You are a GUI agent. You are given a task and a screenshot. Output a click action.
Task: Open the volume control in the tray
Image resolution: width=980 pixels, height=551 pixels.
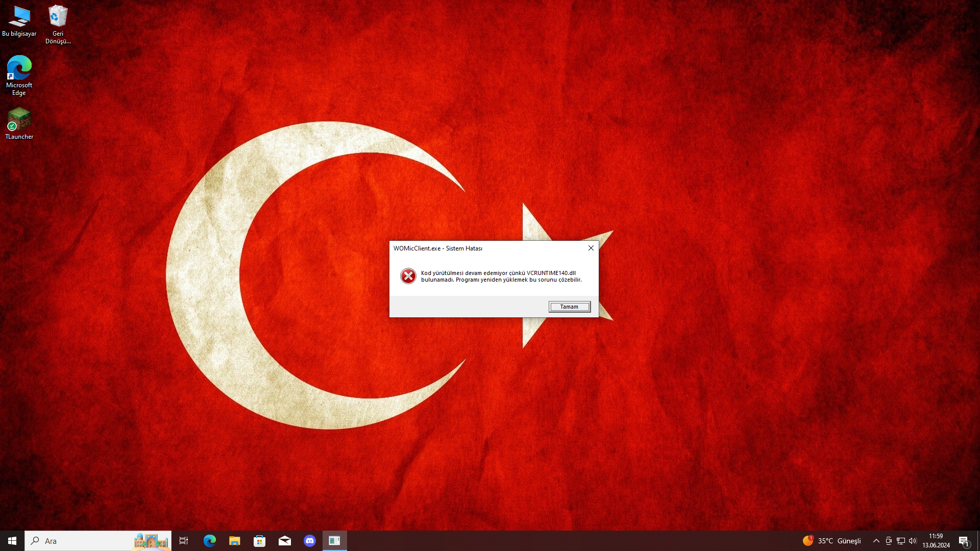(x=913, y=541)
